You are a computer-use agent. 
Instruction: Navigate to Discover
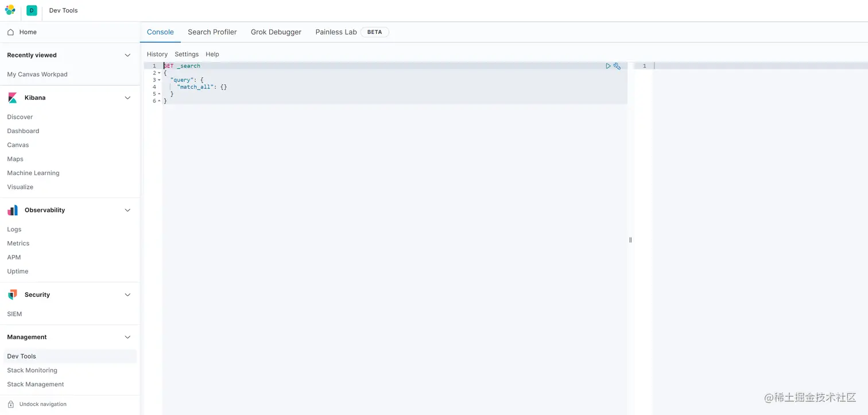tap(20, 117)
